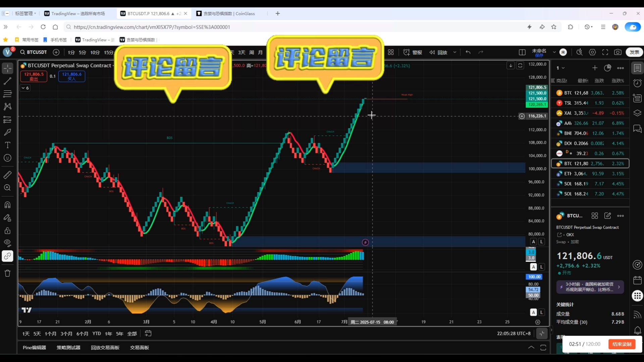Expand the replay dropdown arrow
Viewport: 644px width, 362px height.
455,52
